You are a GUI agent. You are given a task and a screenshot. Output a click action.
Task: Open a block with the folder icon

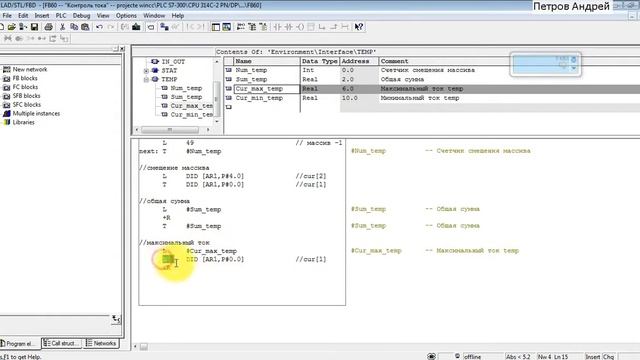point(12,27)
